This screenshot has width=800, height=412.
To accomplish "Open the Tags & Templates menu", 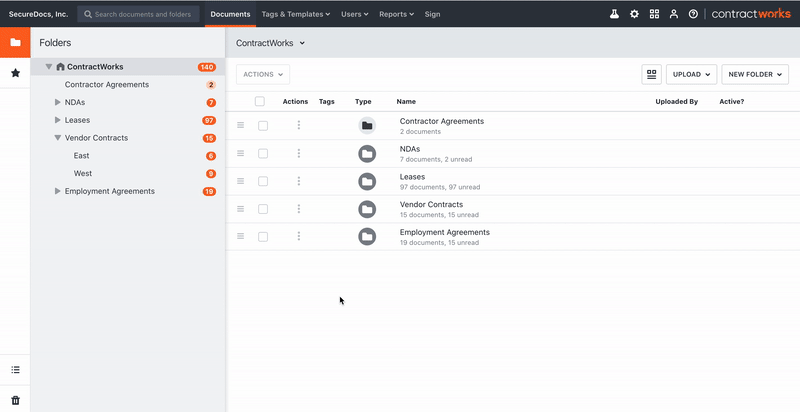I will (x=294, y=14).
